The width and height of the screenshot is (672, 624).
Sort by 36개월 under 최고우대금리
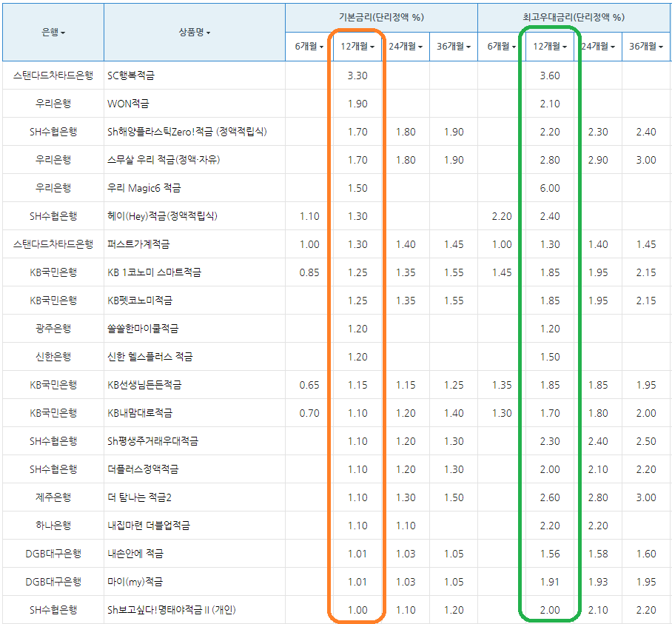[x=646, y=47]
